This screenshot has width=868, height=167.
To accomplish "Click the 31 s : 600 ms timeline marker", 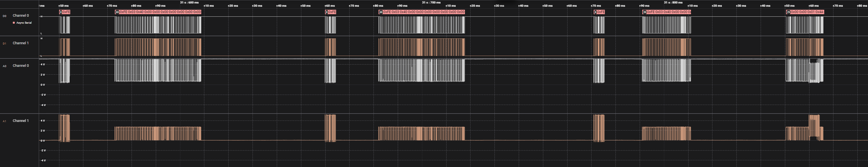I will tap(189, 2).
